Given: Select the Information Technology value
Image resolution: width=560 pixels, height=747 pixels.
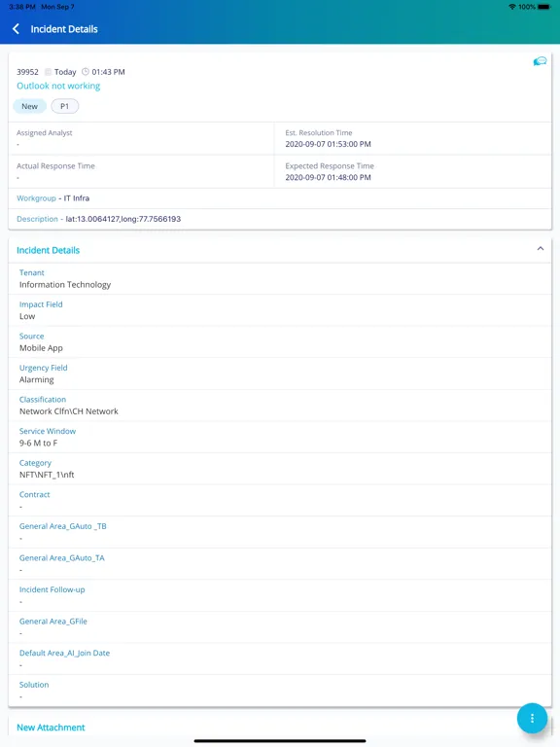Looking at the screenshot, I should click(65, 285).
